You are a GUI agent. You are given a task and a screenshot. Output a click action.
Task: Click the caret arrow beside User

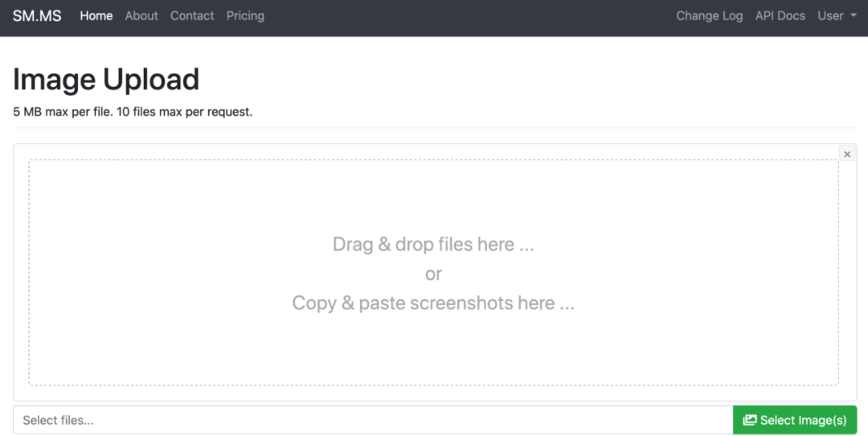(853, 16)
